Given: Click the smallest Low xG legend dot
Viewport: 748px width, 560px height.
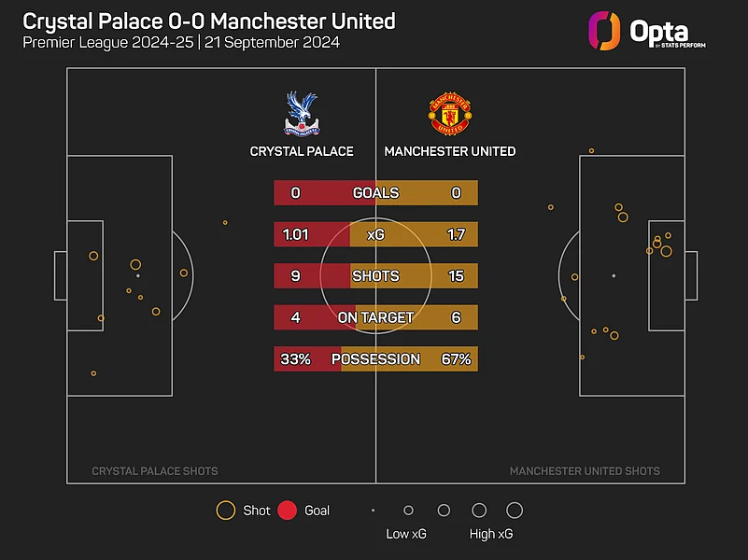Looking at the screenshot, I should coord(373,511).
